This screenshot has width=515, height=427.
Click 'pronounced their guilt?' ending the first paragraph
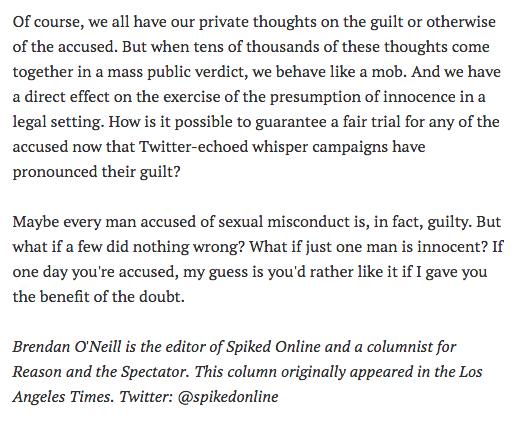click(96, 172)
